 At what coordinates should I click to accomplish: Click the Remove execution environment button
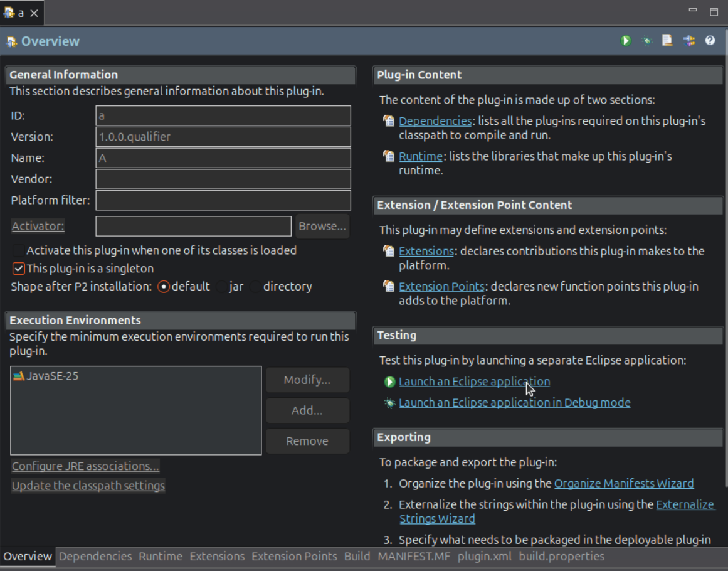(x=307, y=441)
